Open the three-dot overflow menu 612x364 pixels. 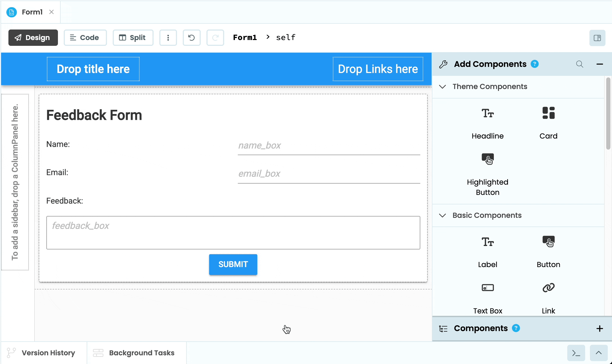pyautogui.click(x=168, y=37)
